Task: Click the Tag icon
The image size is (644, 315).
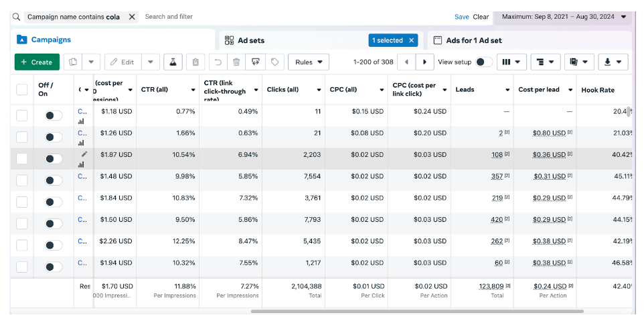Action: click(274, 62)
